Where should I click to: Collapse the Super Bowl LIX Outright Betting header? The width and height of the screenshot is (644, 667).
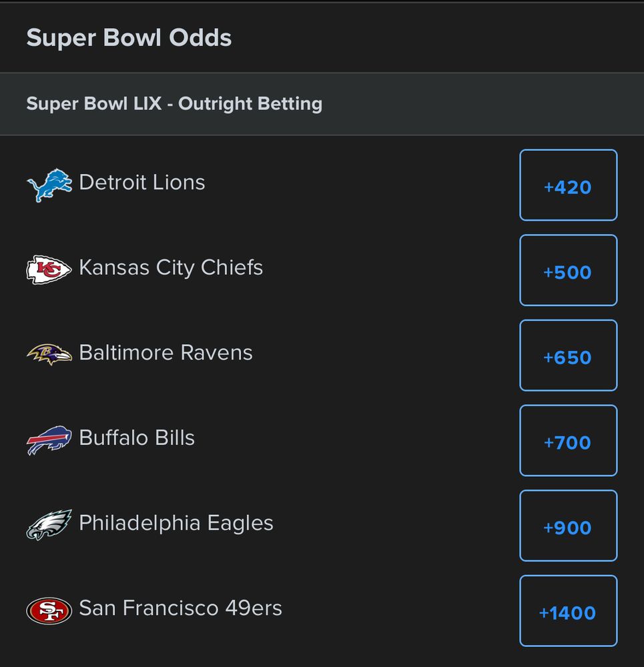point(322,104)
